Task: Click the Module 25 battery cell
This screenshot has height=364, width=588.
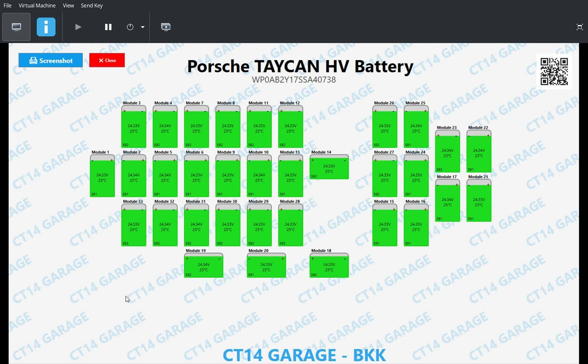Action: click(x=416, y=127)
